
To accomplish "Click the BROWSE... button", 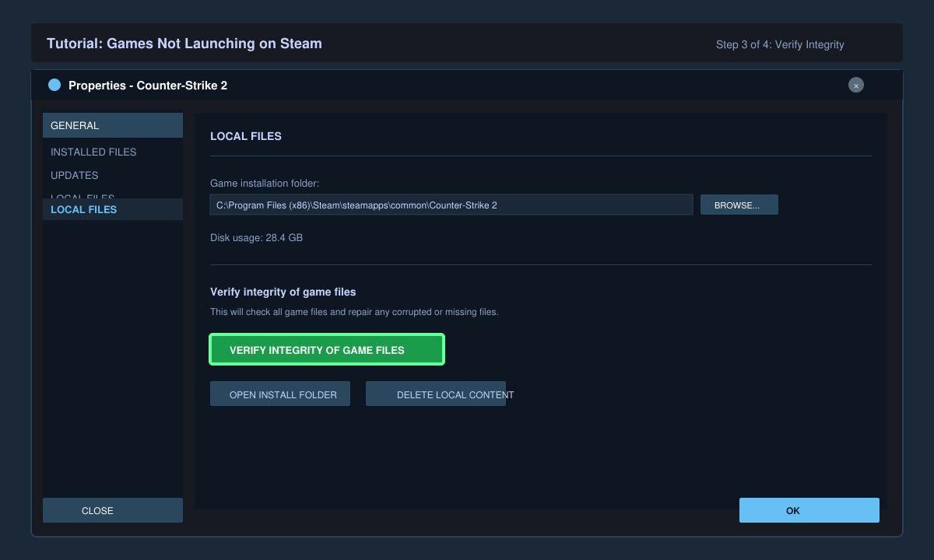I will point(739,205).
